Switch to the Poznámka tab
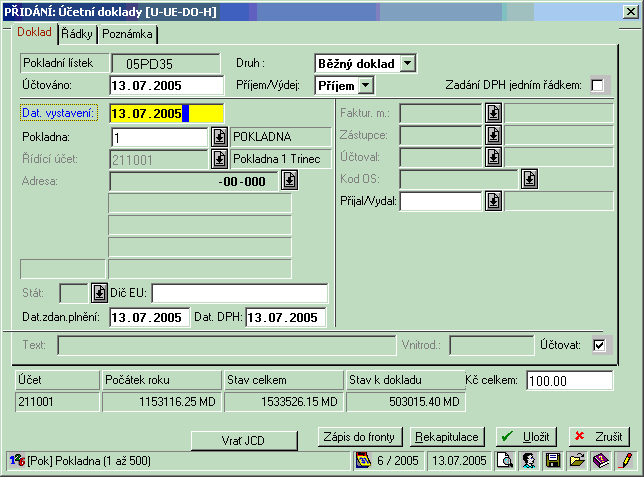644x477 pixels. tap(127, 33)
